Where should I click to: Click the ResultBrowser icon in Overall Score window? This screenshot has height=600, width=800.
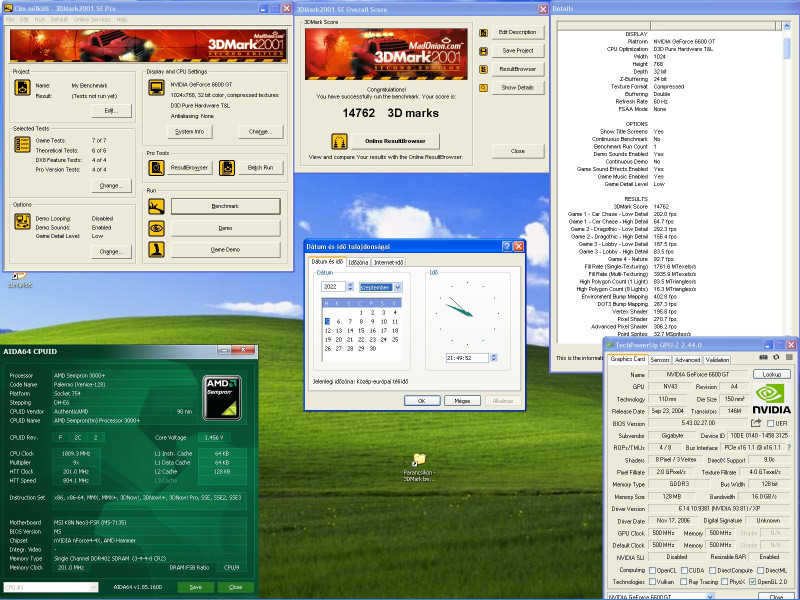click(x=483, y=69)
